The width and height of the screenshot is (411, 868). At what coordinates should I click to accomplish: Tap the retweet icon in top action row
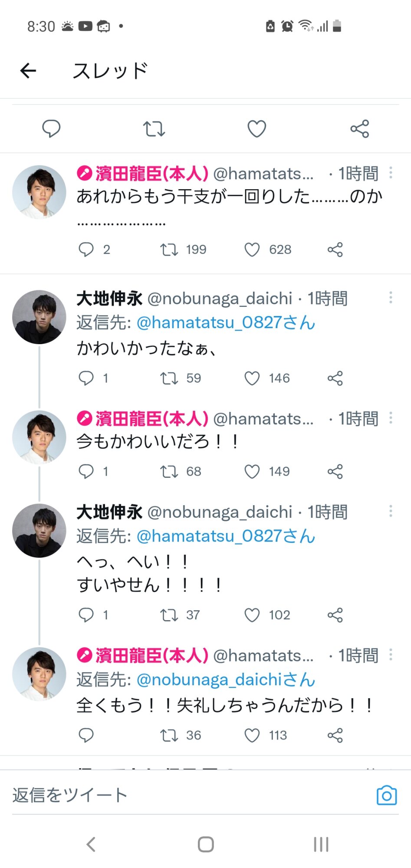coord(154,128)
